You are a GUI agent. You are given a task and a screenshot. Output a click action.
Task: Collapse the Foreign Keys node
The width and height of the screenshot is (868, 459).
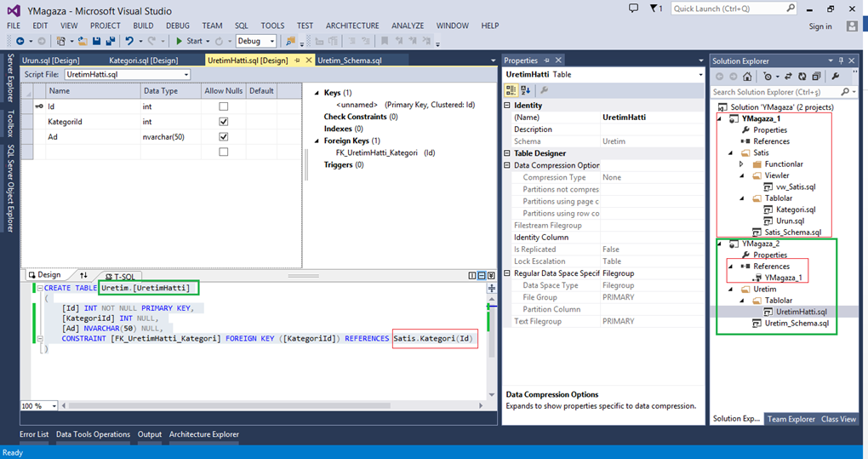coord(317,141)
